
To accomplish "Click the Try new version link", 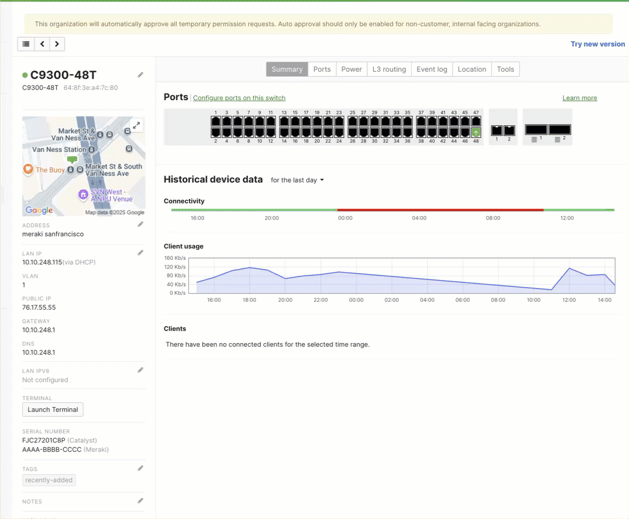I will click(597, 44).
